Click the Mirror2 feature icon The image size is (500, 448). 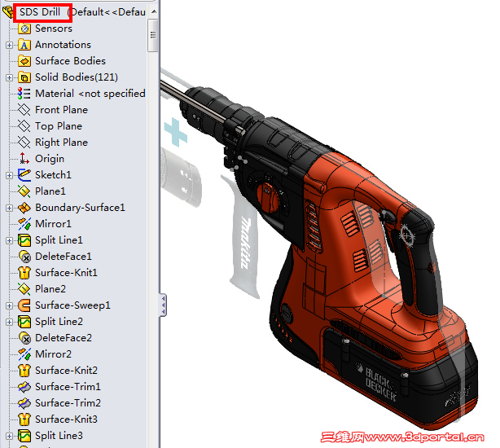tap(24, 354)
